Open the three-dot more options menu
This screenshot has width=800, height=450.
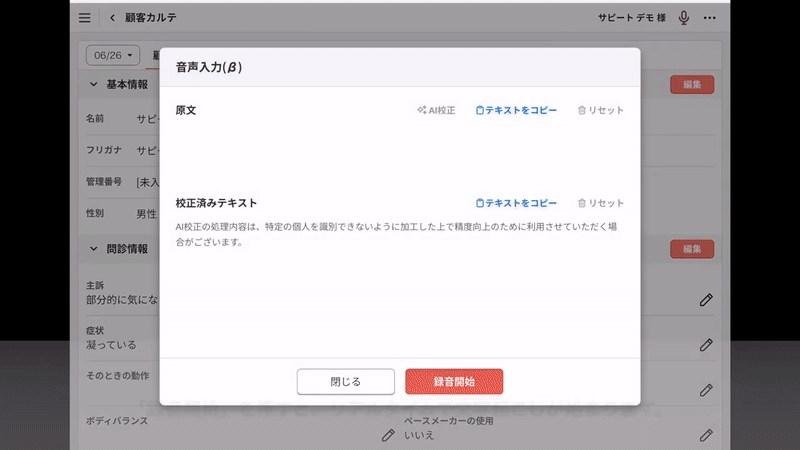pyautogui.click(x=710, y=18)
